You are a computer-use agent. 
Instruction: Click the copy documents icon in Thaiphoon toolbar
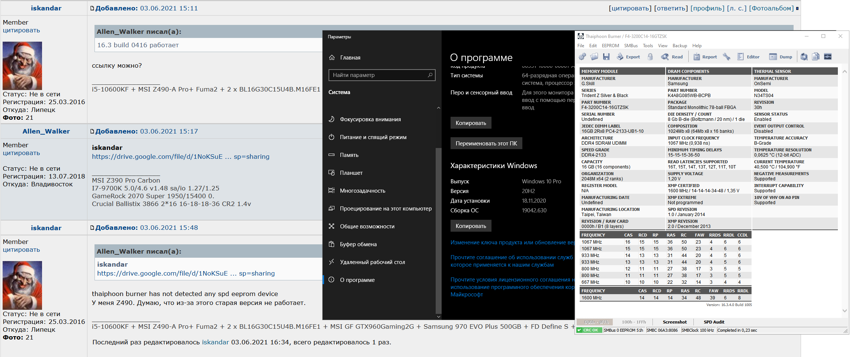[x=816, y=57]
